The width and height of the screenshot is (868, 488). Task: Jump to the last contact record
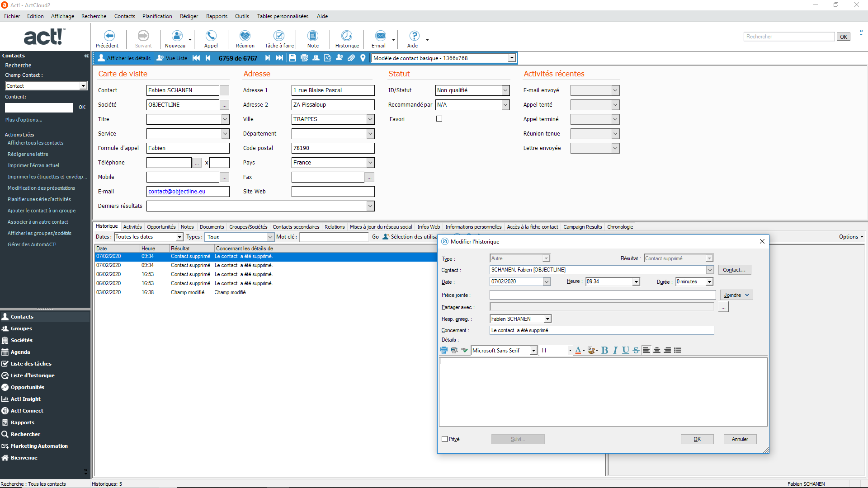(279, 58)
